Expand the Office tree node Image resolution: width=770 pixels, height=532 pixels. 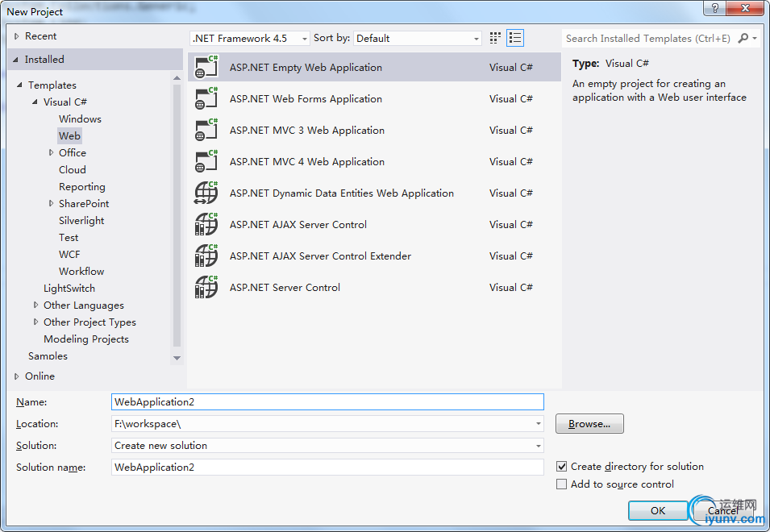[51, 152]
